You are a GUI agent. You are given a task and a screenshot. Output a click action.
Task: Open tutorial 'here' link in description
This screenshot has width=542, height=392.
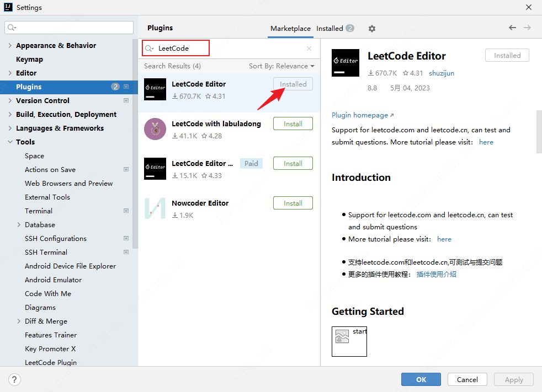point(486,142)
